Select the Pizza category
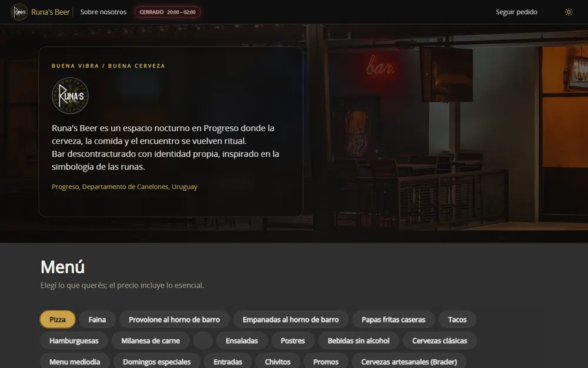The height and width of the screenshot is (368, 588). (x=58, y=320)
